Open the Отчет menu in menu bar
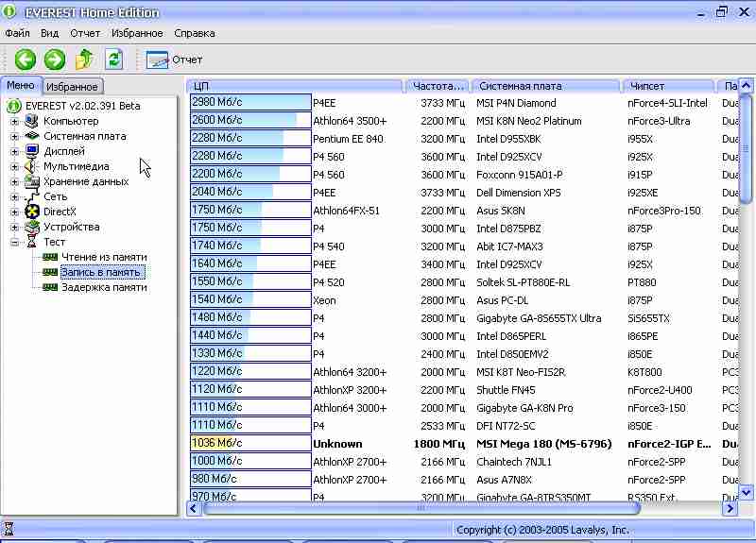Image resolution: width=756 pixels, height=543 pixels. [x=85, y=33]
